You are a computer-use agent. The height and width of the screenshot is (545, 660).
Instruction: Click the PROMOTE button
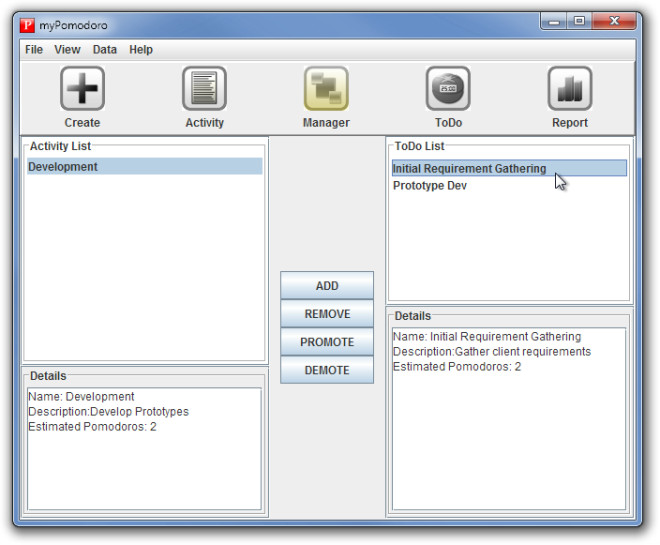[x=327, y=342]
